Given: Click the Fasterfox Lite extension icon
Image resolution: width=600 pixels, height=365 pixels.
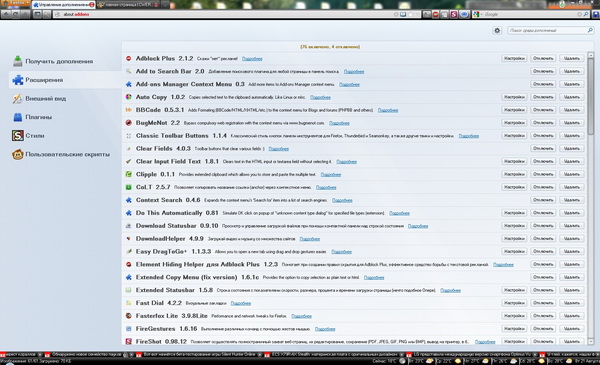Looking at the screenshot, I should (x=129, y=316).
